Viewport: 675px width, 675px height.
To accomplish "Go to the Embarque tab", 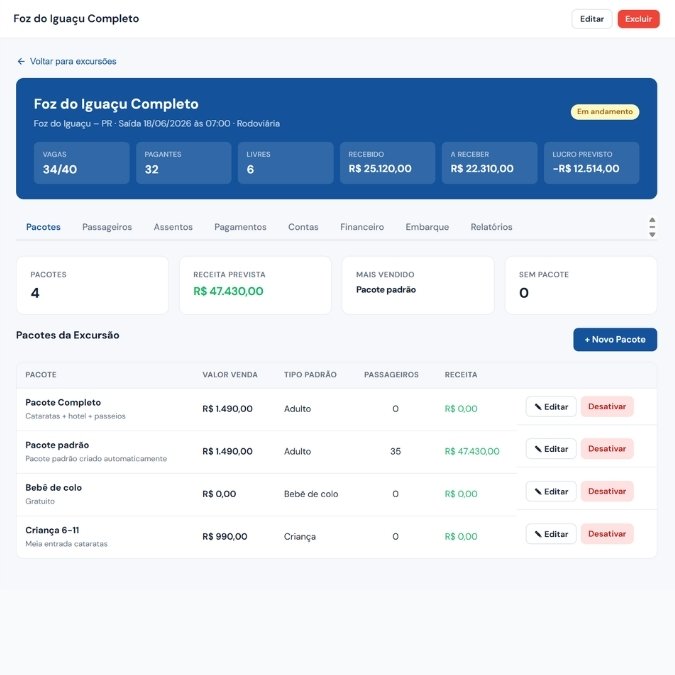I will click(427, 227).
